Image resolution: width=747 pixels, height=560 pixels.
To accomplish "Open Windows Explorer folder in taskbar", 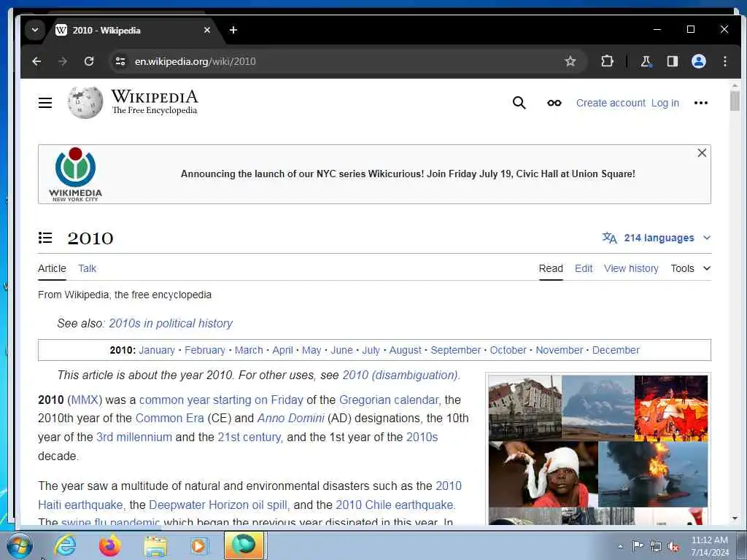I will pyautogui.click(x=156, y=545).
